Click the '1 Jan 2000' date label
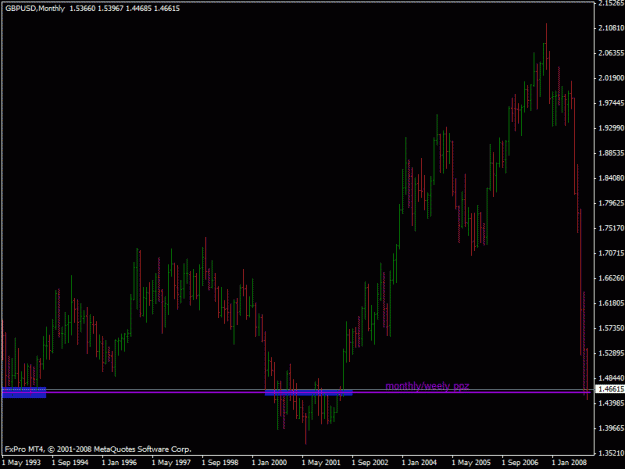This screenshot has height=469, width=625. (269, 463)
